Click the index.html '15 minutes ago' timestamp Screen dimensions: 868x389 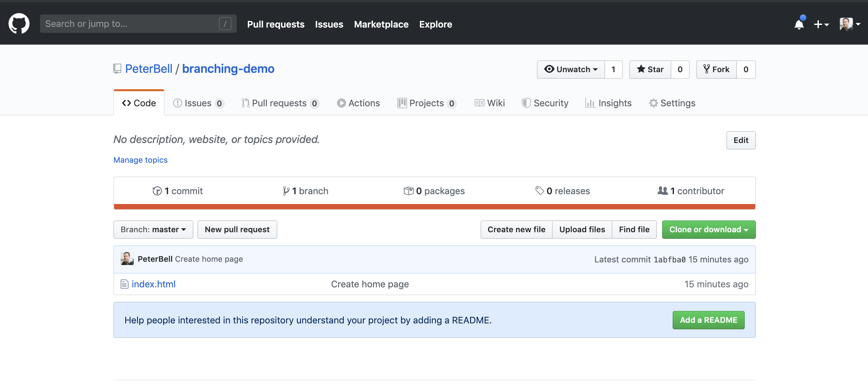[x=716, y=284]
